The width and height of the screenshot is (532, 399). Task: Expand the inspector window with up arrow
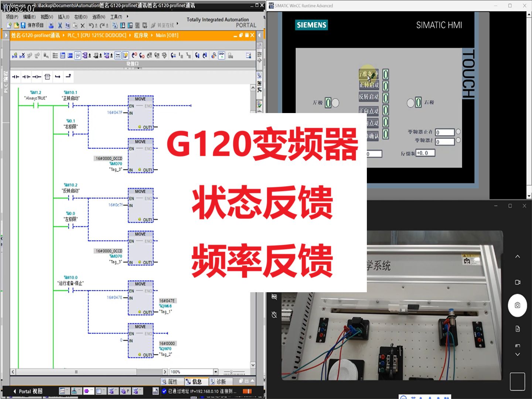coord(252,381)
